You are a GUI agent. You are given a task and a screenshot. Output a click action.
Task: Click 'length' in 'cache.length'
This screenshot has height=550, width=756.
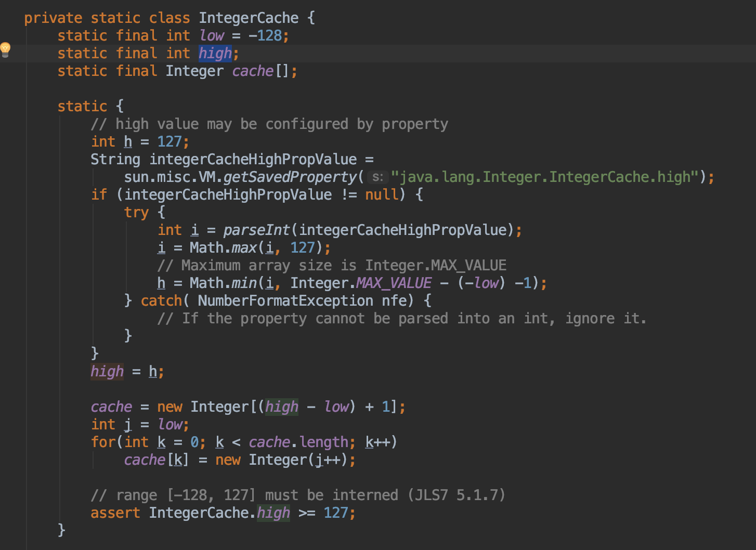323,442
